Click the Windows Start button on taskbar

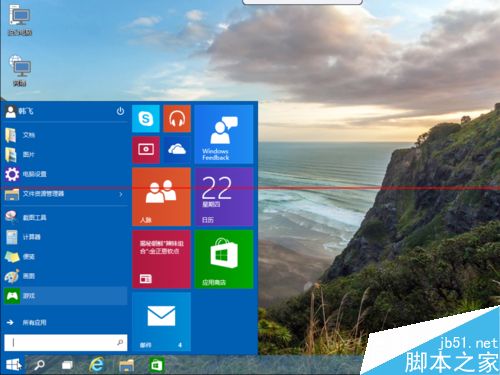coord(13,365)
